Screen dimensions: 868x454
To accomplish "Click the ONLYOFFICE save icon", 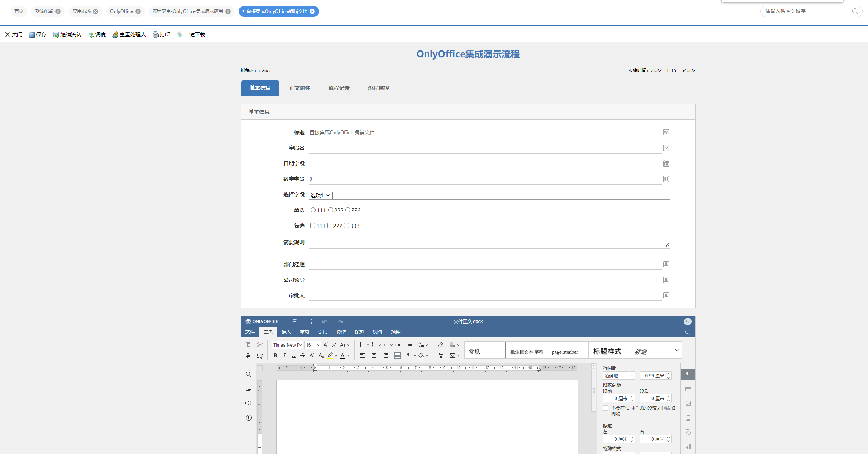I will [x=294, y=321].
